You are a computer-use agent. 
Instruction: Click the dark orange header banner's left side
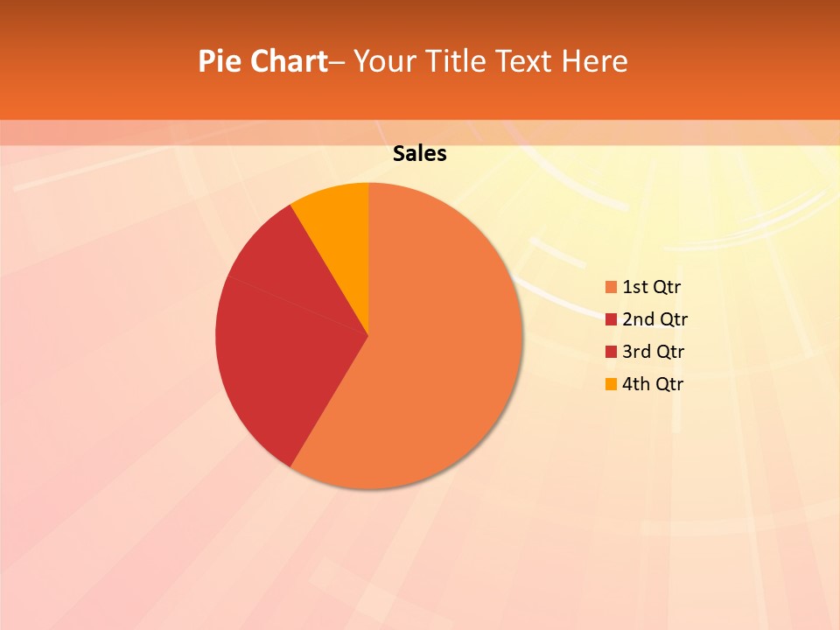point(87,61)
